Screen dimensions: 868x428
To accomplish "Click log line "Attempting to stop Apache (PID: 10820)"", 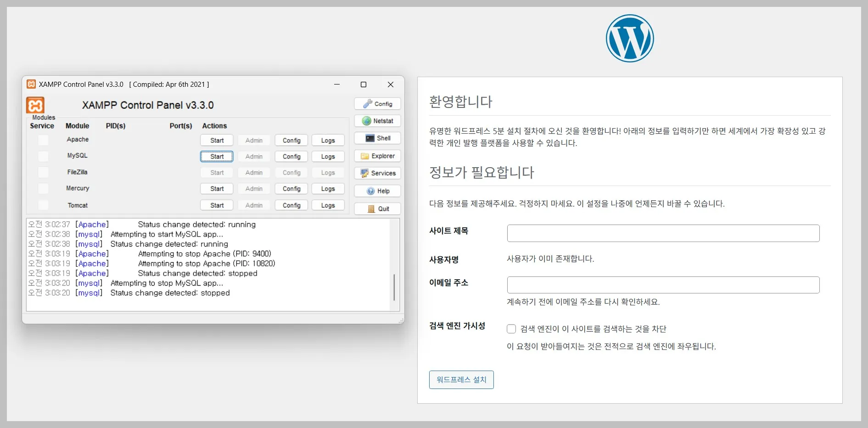I will [207, 264].
